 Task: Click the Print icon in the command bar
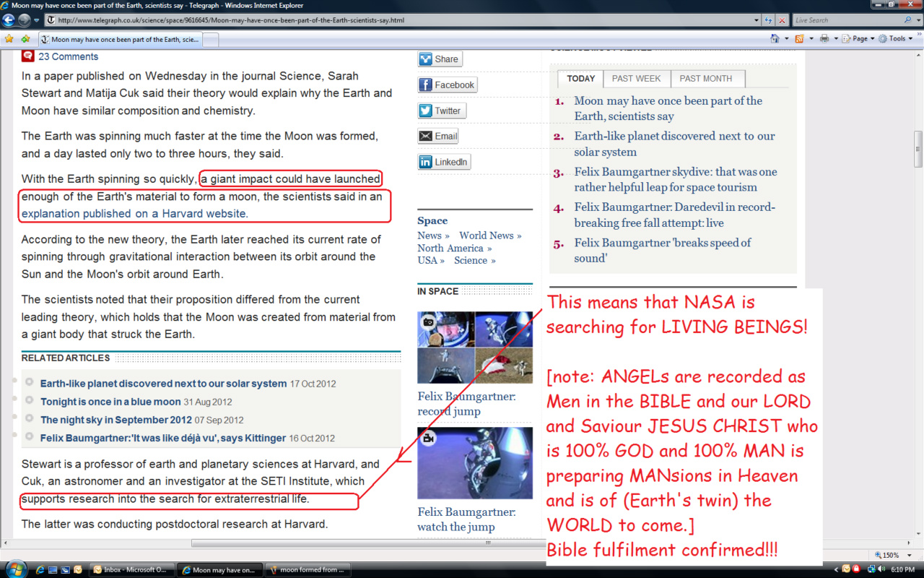pyautogui.click(x=824, y=39)
